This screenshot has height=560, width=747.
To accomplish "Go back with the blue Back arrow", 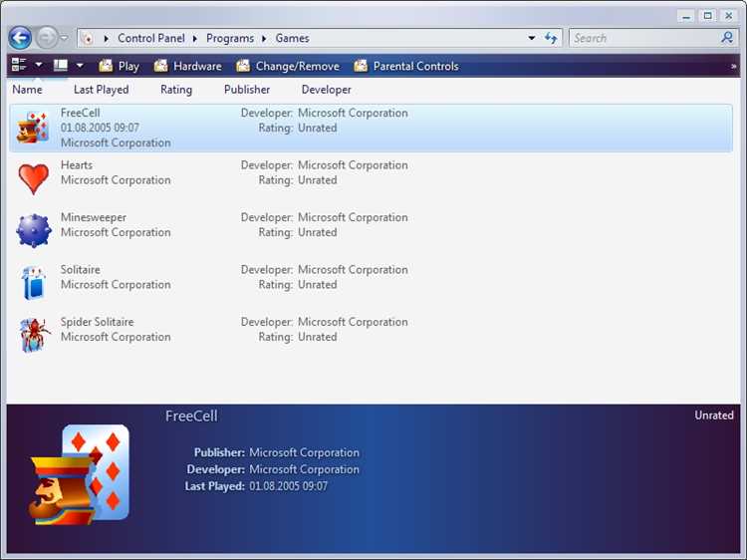I will click(20, 38).
